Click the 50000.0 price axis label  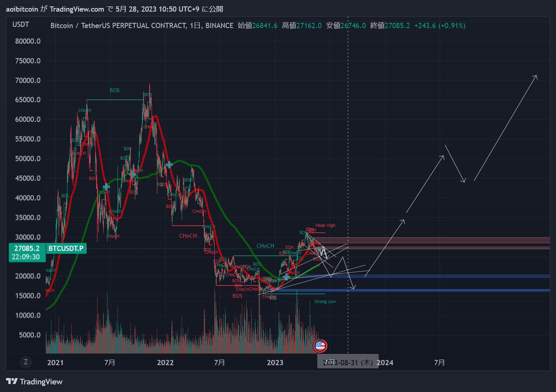coord(28,159)
